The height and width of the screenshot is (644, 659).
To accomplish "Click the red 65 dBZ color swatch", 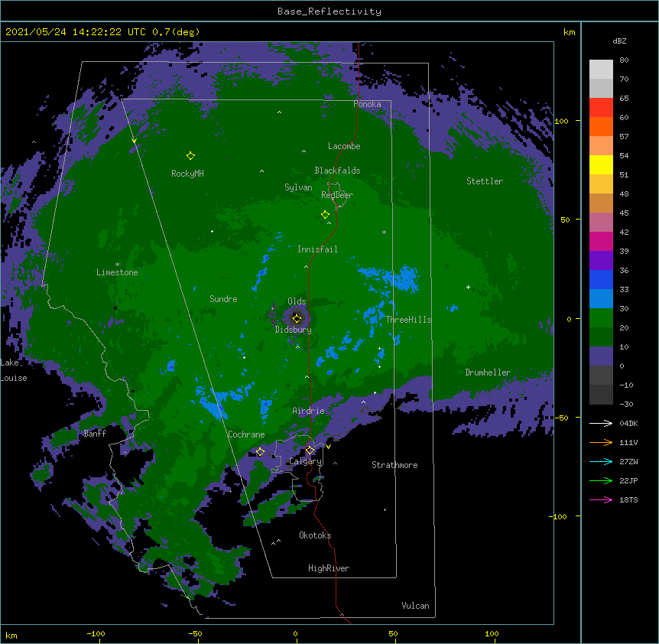I will (601, 108).
